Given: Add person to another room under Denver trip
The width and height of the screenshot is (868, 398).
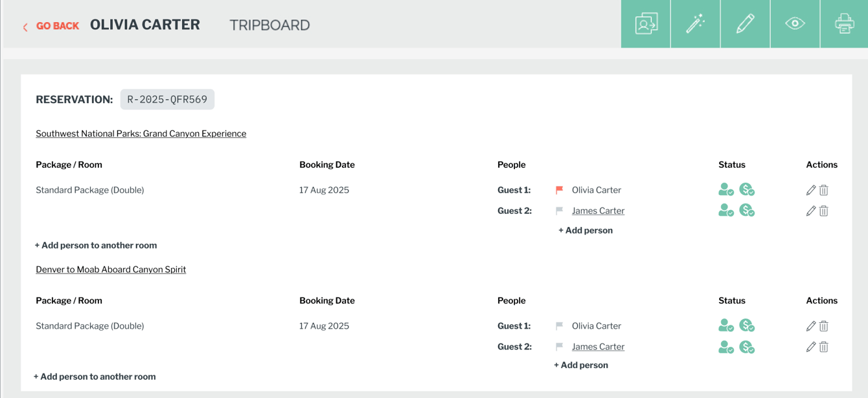Looking at the screenshot, I should coord(95,377).
